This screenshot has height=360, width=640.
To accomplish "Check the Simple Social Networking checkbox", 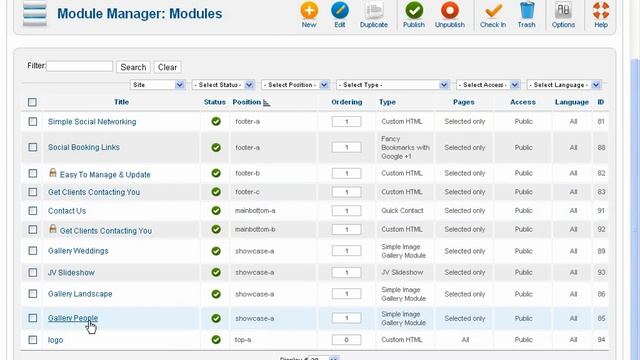I will point(33,122).
